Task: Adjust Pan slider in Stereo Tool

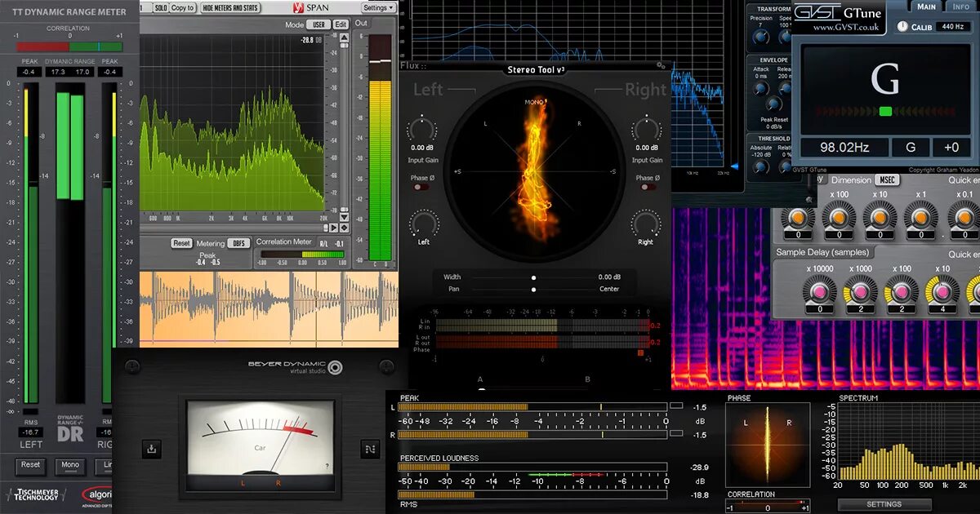Action: [x=533, y=289]
